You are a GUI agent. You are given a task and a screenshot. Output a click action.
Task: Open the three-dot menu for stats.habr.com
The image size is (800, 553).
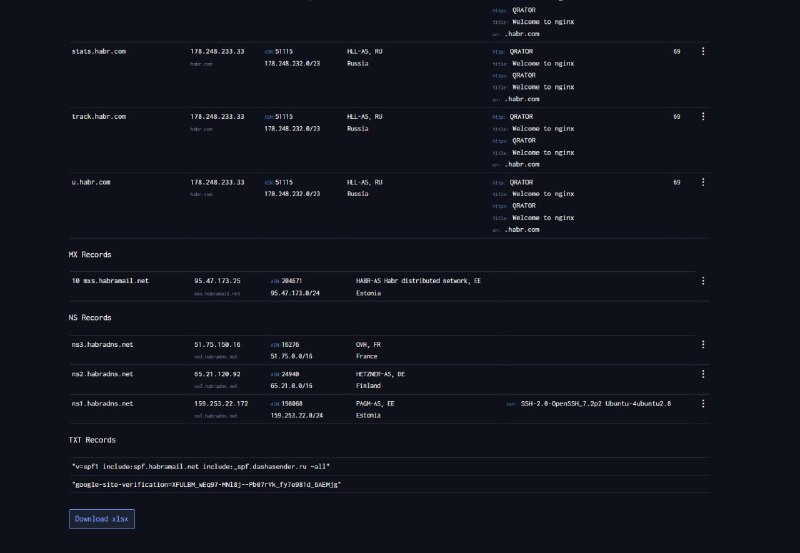[x=703, y=52]
